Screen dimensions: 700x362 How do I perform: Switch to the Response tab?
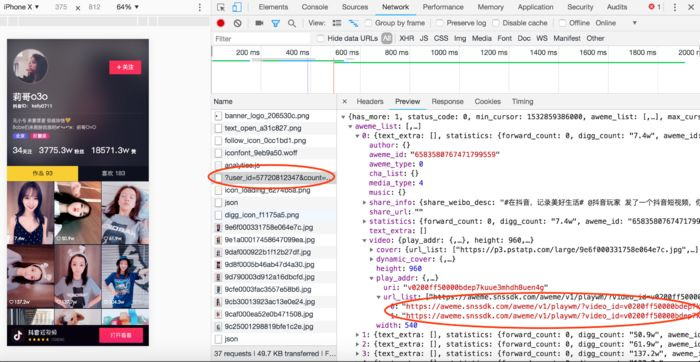pyautogui.click(x=447, y=101)
